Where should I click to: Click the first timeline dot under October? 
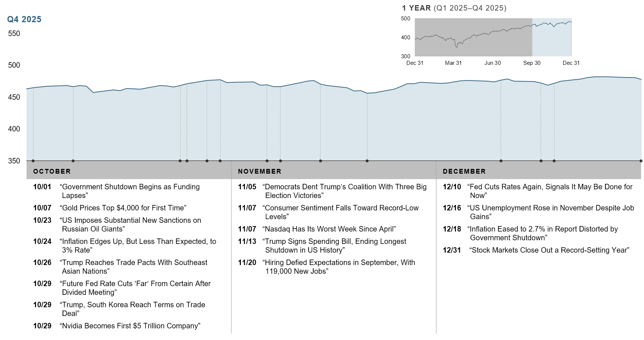coord(33,161)
